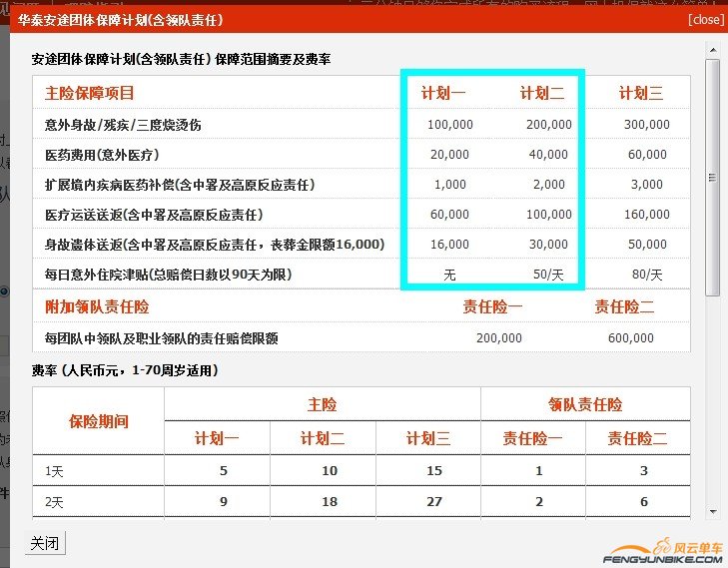Click the vertical scrollbar thumb
The image size is (728, 568).
713,178
